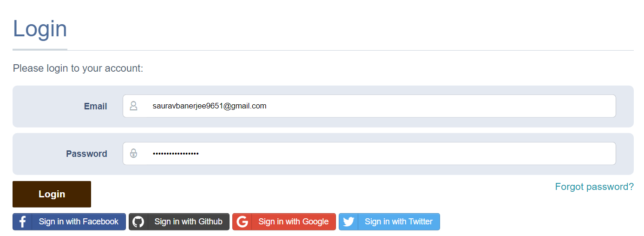Choose the Sign in with Google label
This screenshot has width=644, height=236.
pos(293,222)
